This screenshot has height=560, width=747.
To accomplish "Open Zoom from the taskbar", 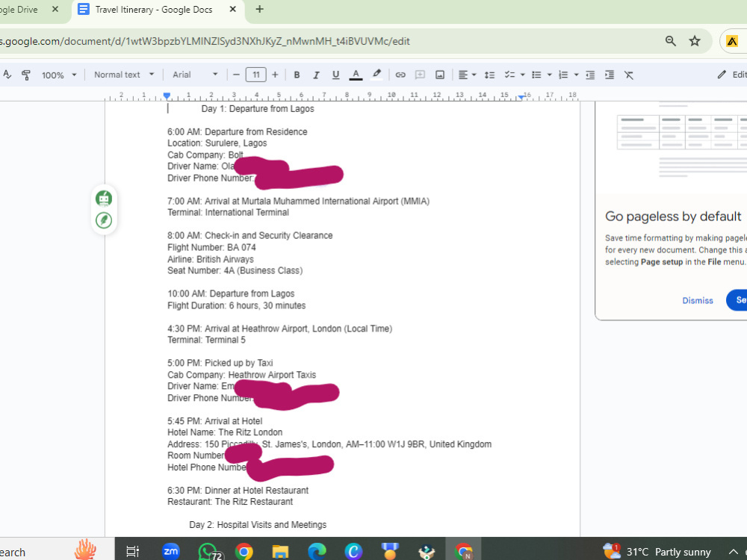I will point(170,552).
